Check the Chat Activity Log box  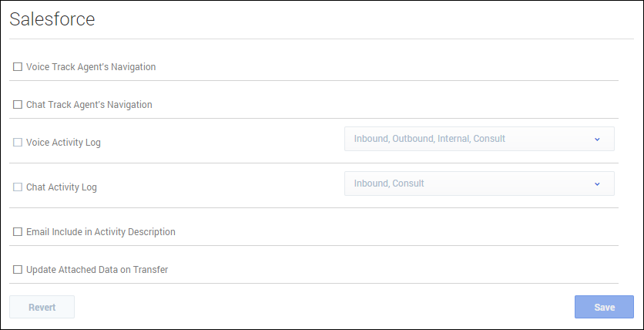click(x=18, y=187)
